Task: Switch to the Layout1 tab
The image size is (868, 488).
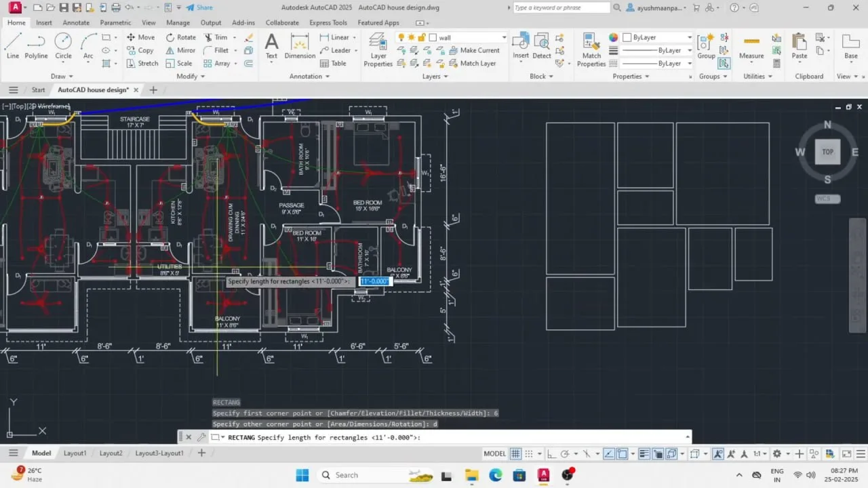Action: [75, 453]
